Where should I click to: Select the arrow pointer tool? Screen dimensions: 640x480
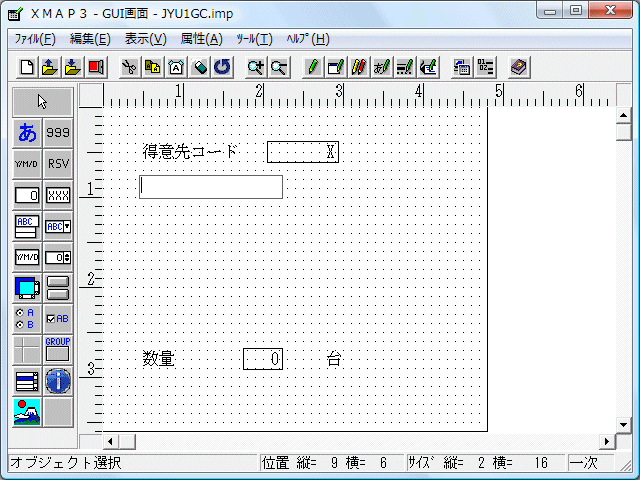click(42, 102)
